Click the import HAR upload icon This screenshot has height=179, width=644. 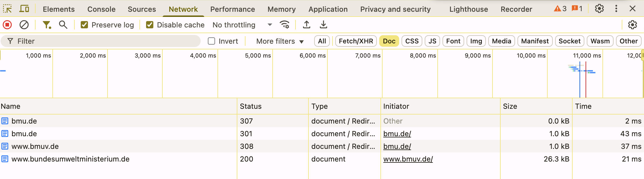[x=307, y=25]
